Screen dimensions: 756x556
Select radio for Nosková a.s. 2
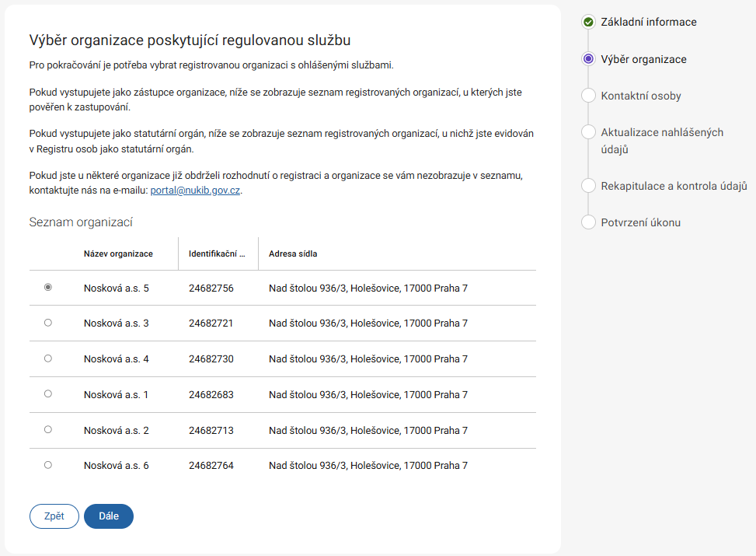coord(48,429)
